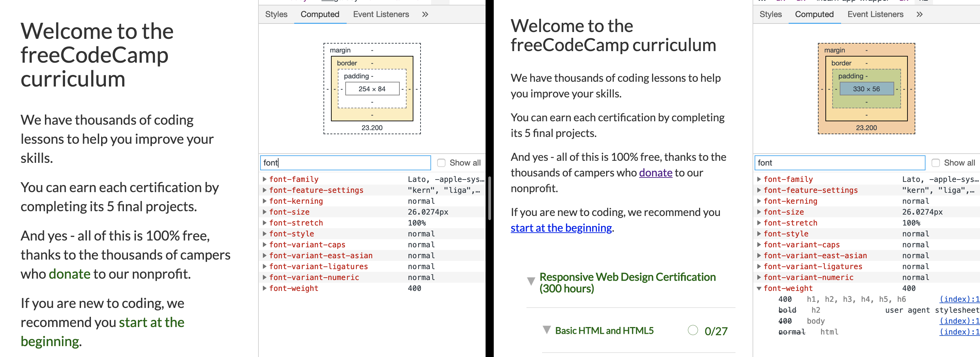Screen dimensions: 980x357
Task: Switch to the Event Listeners tab
Action: click(x=381, y=14)
